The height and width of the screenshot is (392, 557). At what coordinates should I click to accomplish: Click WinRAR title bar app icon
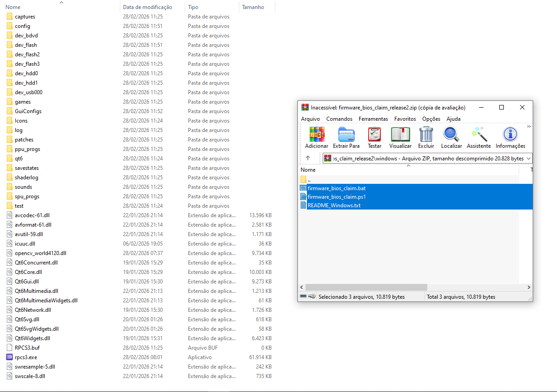click(305, 107)
